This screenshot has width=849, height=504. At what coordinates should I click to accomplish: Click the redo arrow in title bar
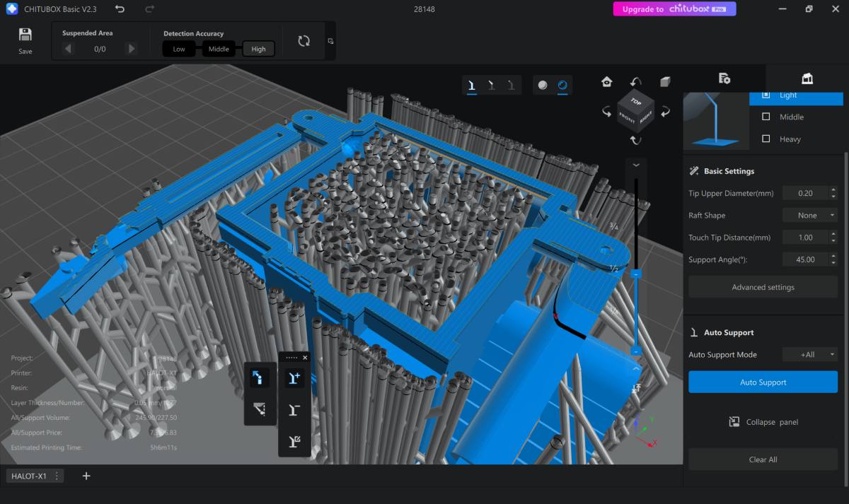pos(149,9)
